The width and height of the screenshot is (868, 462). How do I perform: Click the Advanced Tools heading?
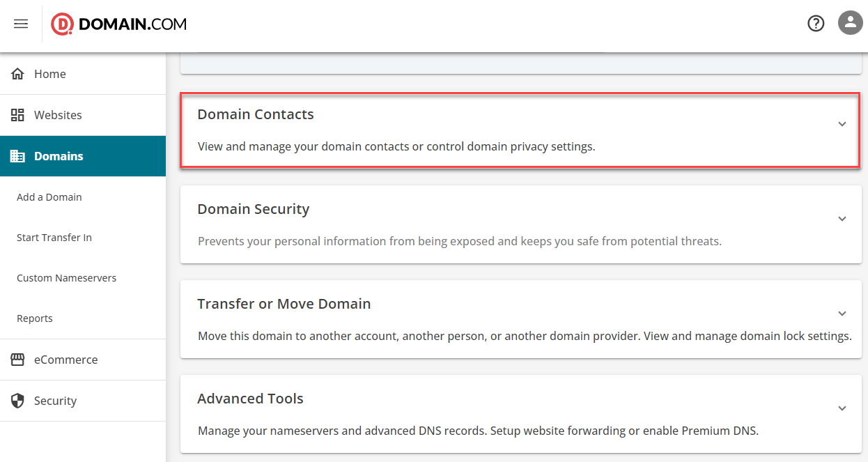click(250, 399)
